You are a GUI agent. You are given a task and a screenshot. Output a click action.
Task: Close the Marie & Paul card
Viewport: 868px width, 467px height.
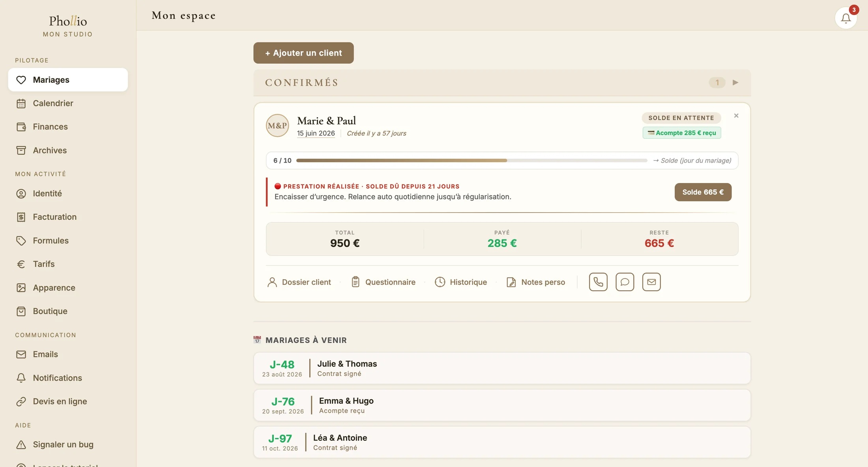(x=736, y=116)
